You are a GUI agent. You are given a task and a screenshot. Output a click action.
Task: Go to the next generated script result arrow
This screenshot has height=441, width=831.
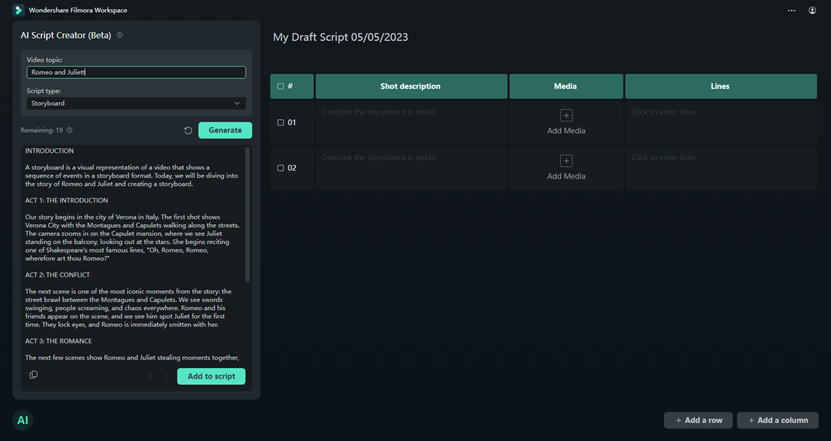click(167, 376)
